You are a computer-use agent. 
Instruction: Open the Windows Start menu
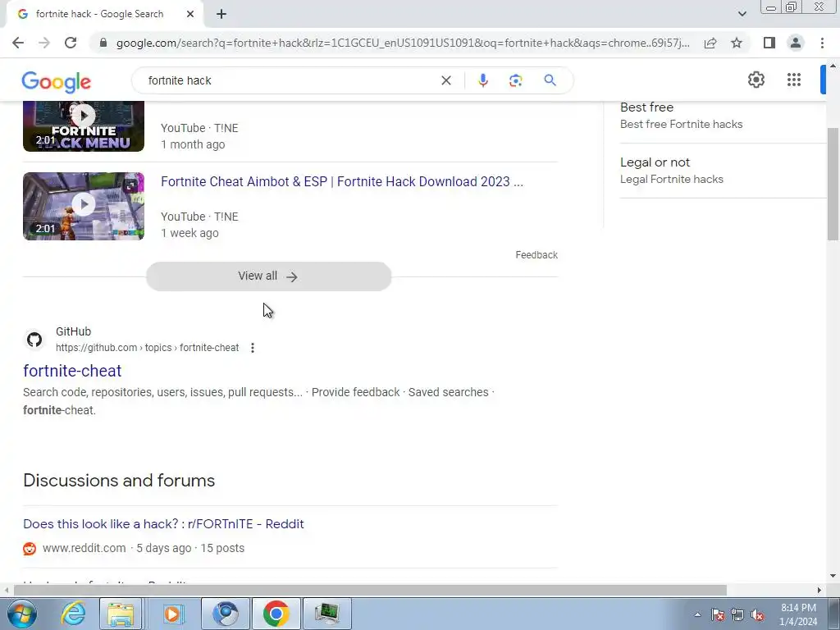21,614
